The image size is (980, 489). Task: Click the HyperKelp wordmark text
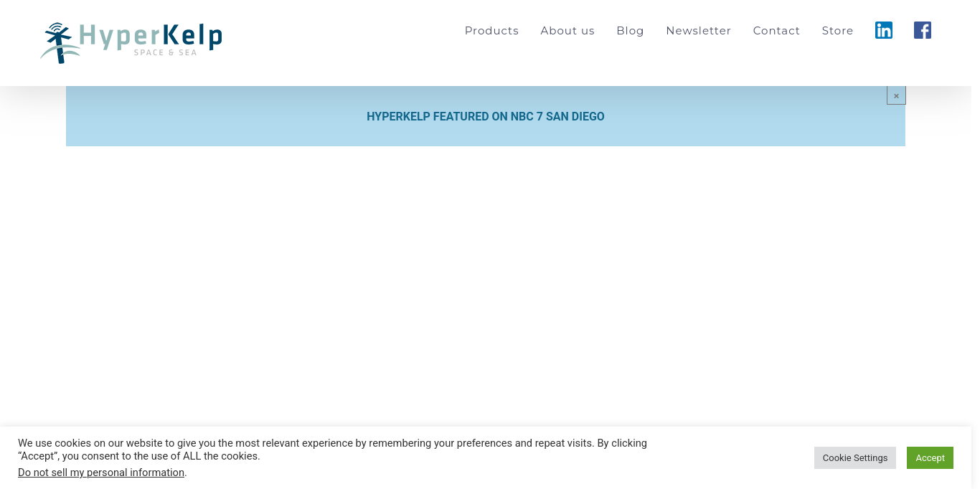click(x=151, y=35)
